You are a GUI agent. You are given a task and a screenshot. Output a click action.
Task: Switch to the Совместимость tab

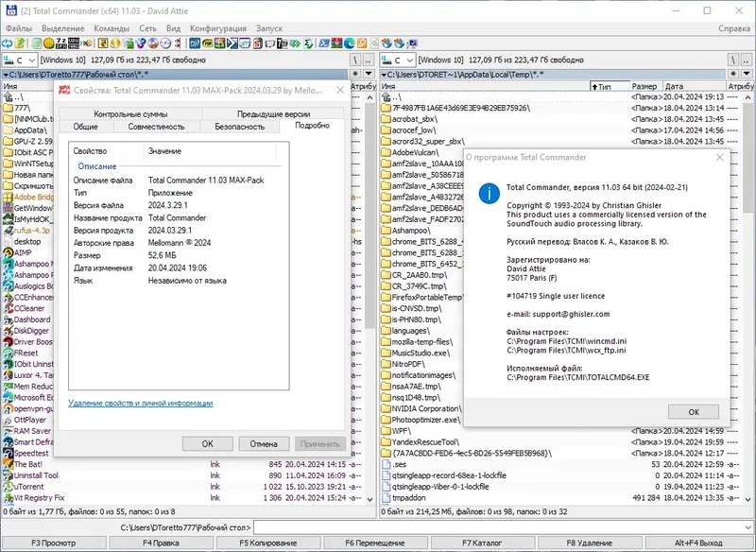click(x=156, y=127)
